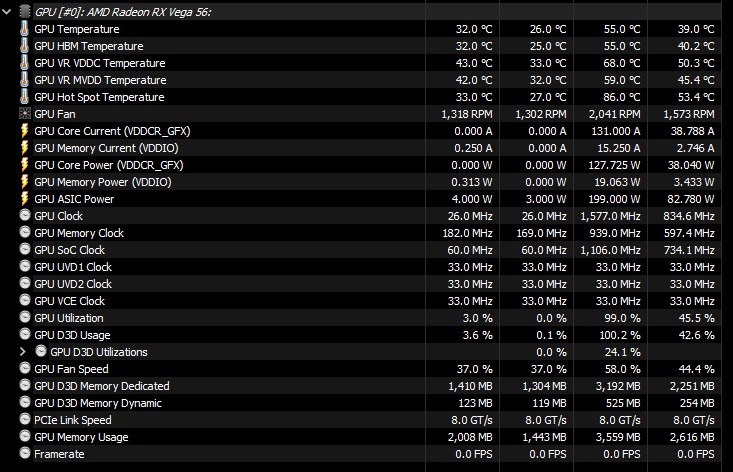Click lightning icon for GPU ASIC Power
This screenshot has width=733, height=472.
(x=24, y=199)
